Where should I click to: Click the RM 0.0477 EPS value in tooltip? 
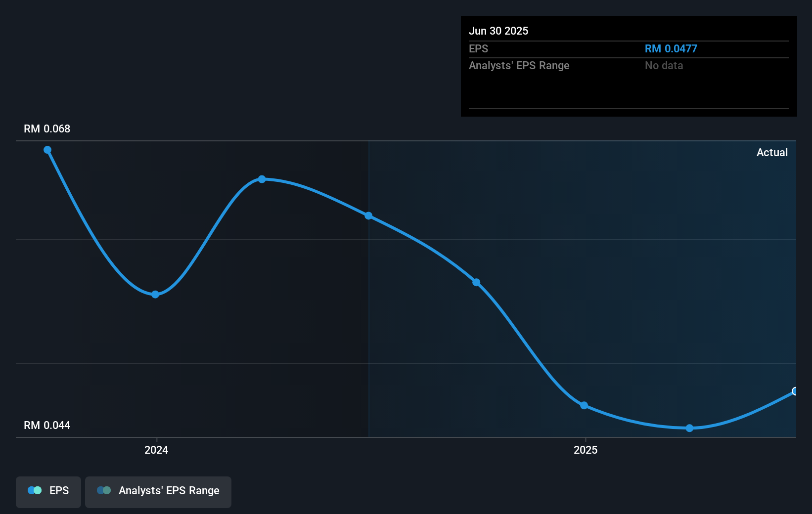(x=671, y=48)
